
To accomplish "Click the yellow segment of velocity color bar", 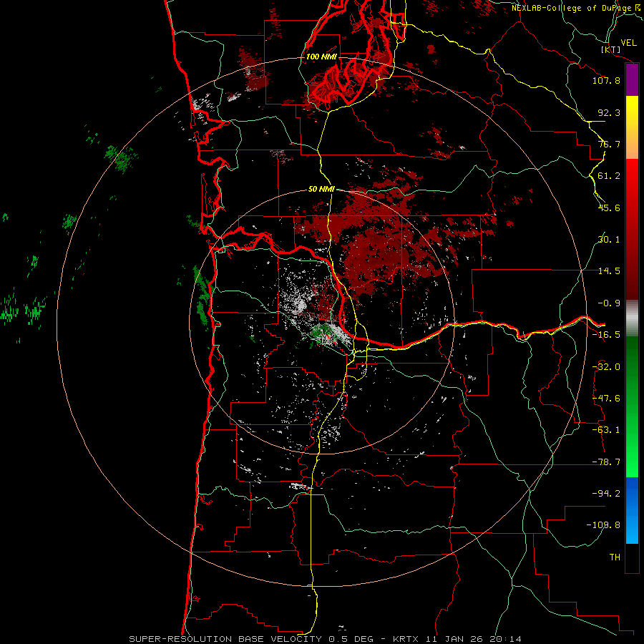I will click(x=632, y=127).
